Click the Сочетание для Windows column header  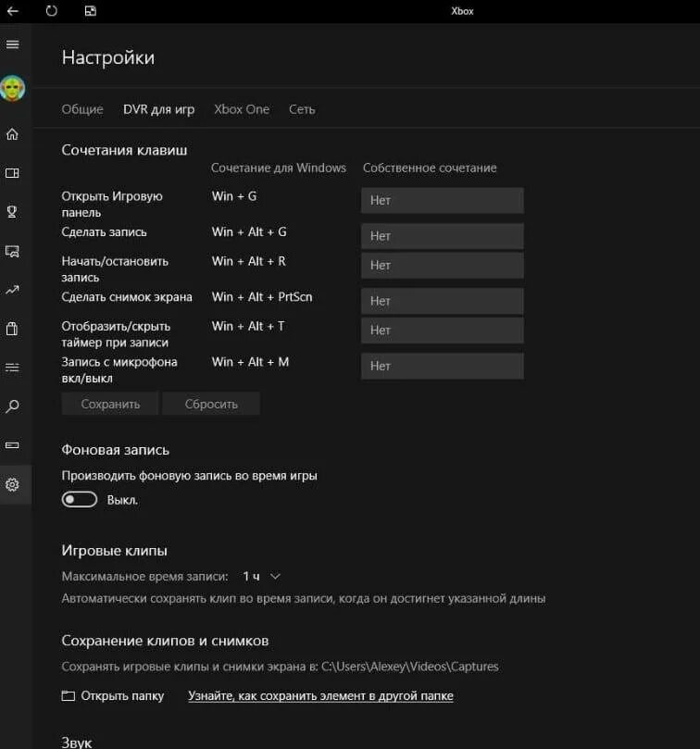point(279,169)
